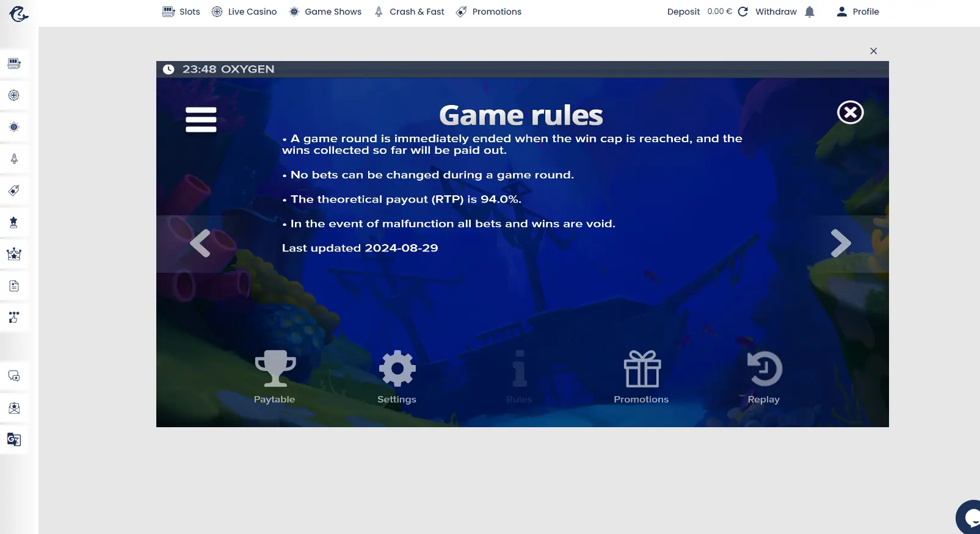Close the game overlay with small X
980x534 pixels.
[x=874, y=51]
